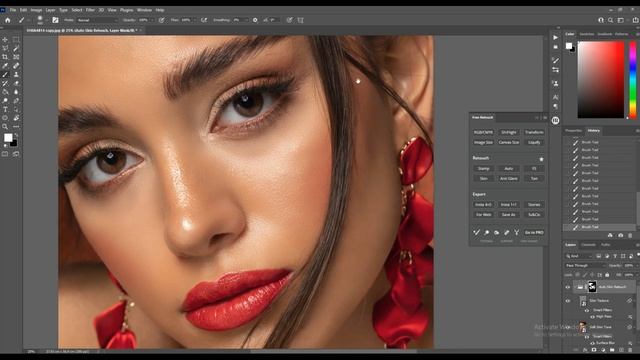Open the File menu
This screenshot has width=640, height=360.
click(13, 10)
